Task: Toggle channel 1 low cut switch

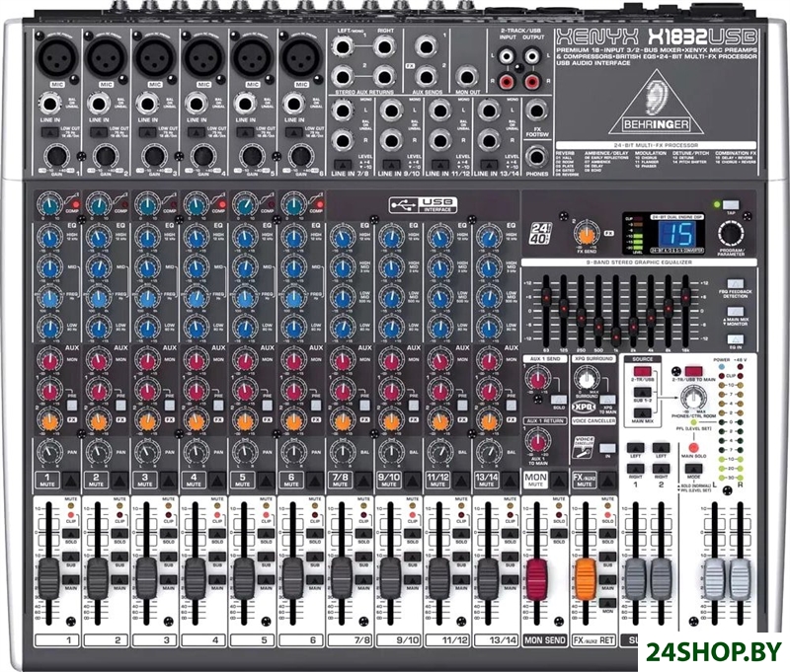Action: (x=49, y=132)
